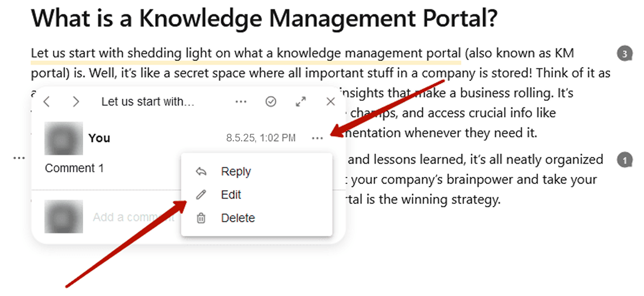The image size is (644, 296).
Task: Select Reply from the comment menu
Action: coord(236,172)
